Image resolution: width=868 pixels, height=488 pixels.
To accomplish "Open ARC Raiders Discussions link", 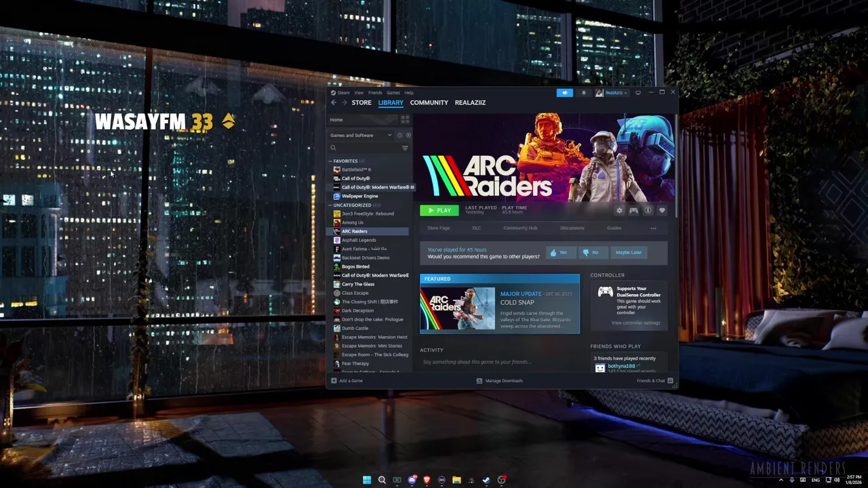I will (x=572, y=228).
